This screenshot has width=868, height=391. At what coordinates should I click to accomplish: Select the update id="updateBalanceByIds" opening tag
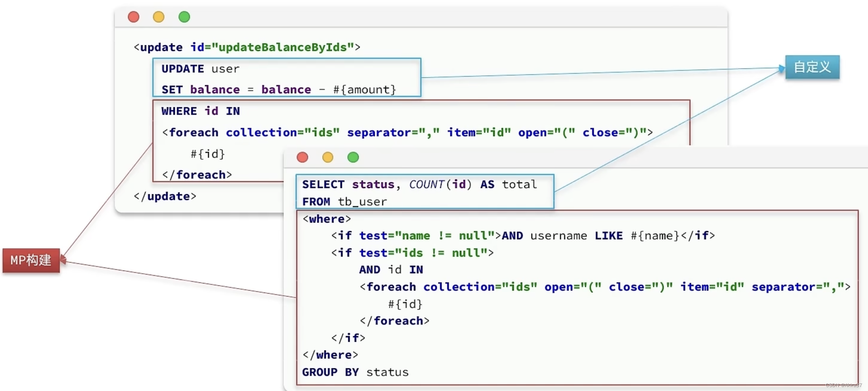(x=247, y=47)
